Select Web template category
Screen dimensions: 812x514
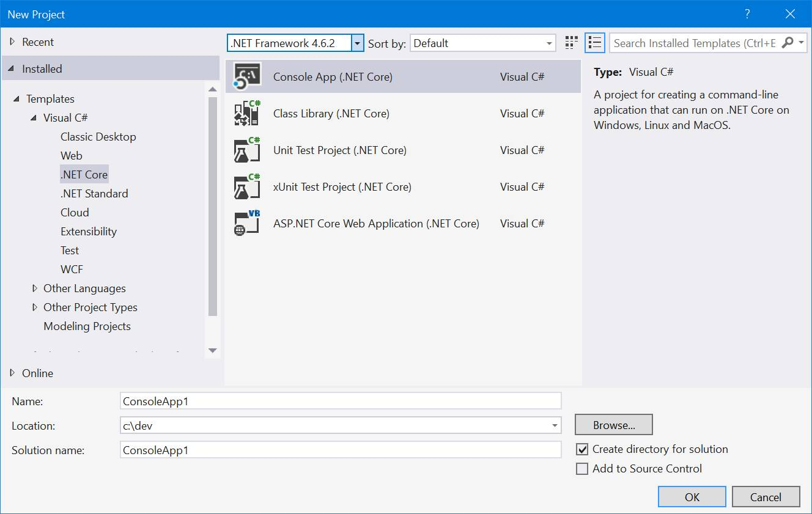(x=72, y=156)
